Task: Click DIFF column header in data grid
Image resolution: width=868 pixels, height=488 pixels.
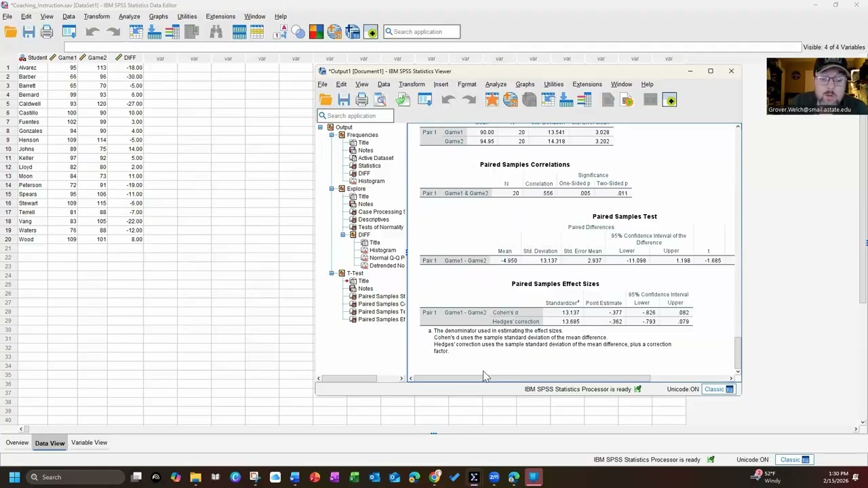Action: 125,58
